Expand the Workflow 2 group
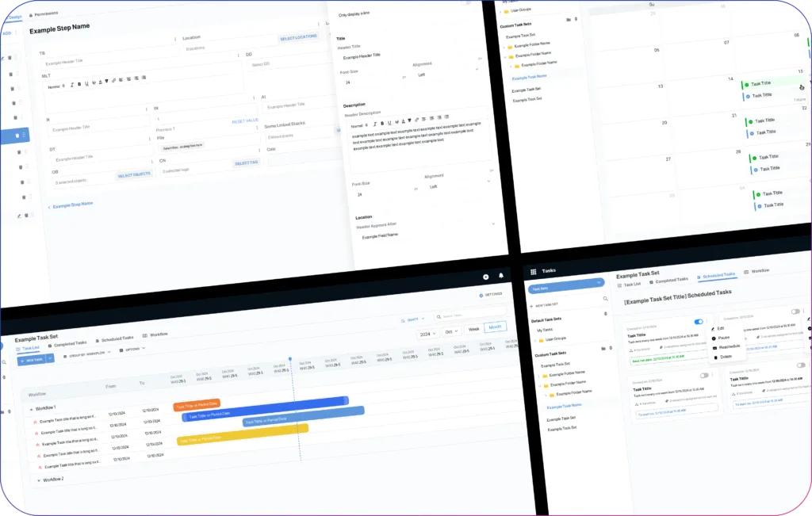This screenshot has width=812, height=516. 39,481
